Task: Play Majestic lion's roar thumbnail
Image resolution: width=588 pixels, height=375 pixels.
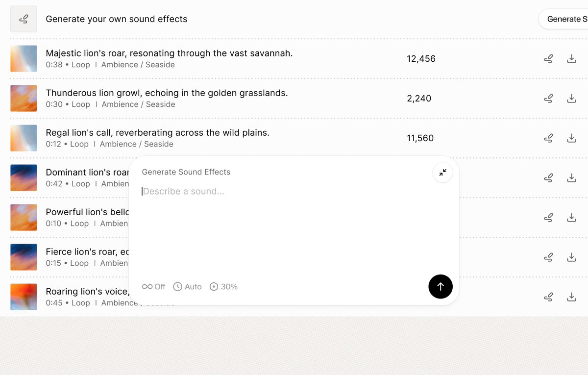Action: (x=24, y=59)
